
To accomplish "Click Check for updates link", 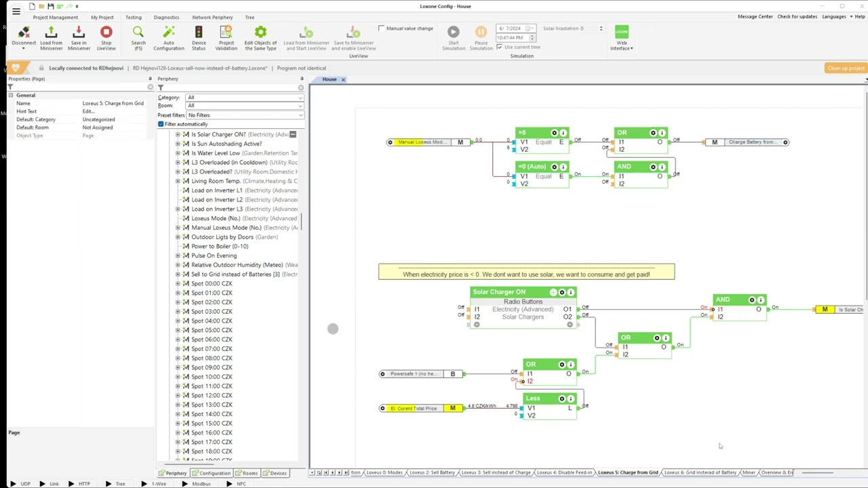I will tap(797, 16).
